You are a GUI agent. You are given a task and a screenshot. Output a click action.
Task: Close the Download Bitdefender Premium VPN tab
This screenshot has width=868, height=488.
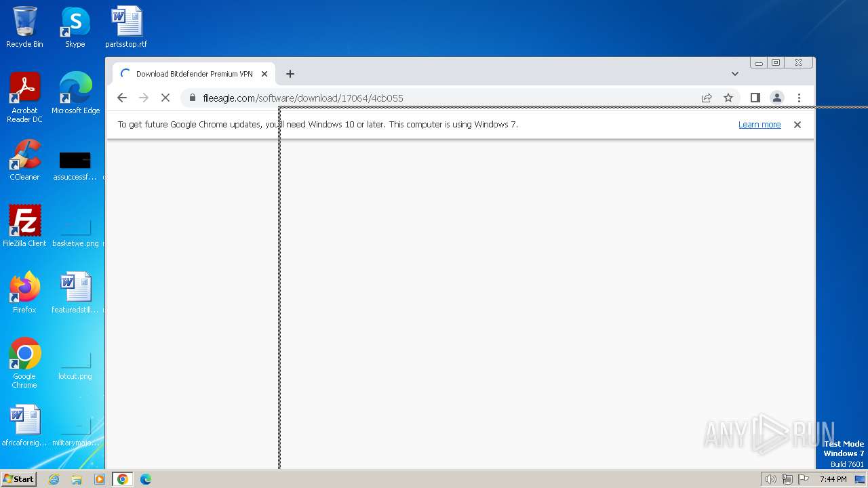264,74
